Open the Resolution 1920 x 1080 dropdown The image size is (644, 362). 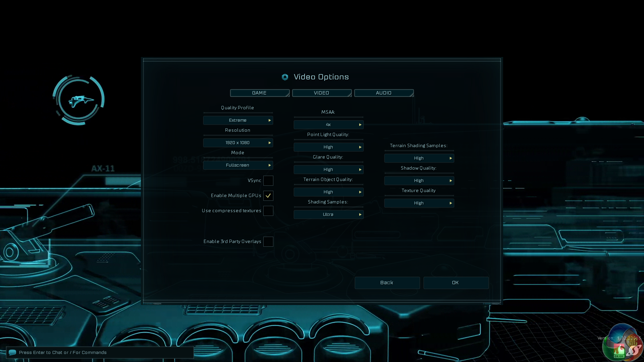238,143
